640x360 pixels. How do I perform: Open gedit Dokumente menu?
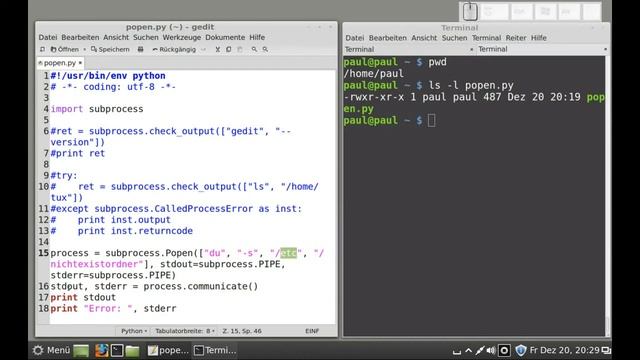tap(225, 37)
